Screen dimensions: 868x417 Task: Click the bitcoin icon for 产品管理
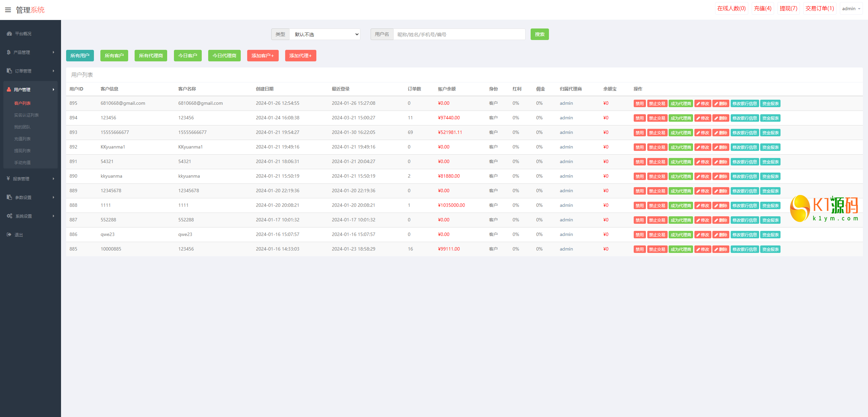click(8, 52)
